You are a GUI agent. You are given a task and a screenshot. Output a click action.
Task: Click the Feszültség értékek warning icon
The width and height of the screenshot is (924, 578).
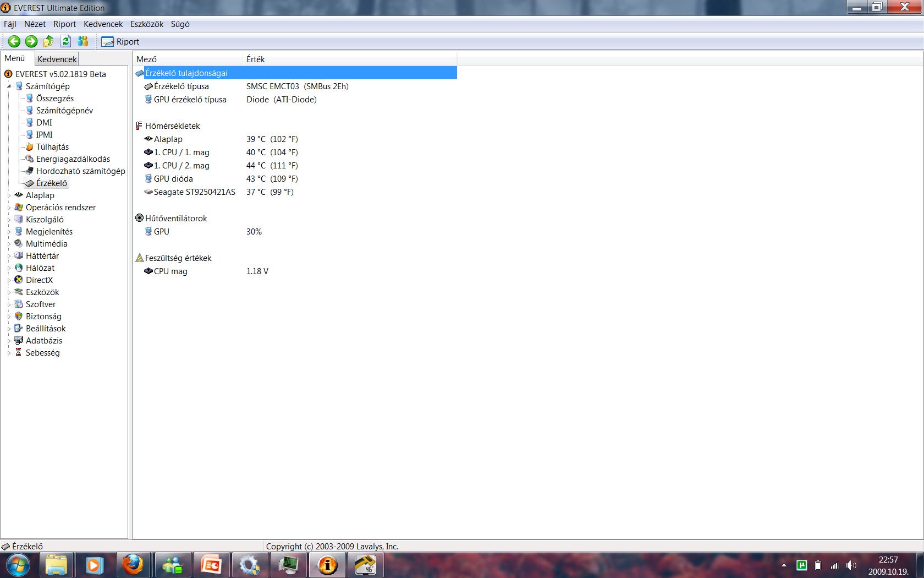click(x=139, y=258)
